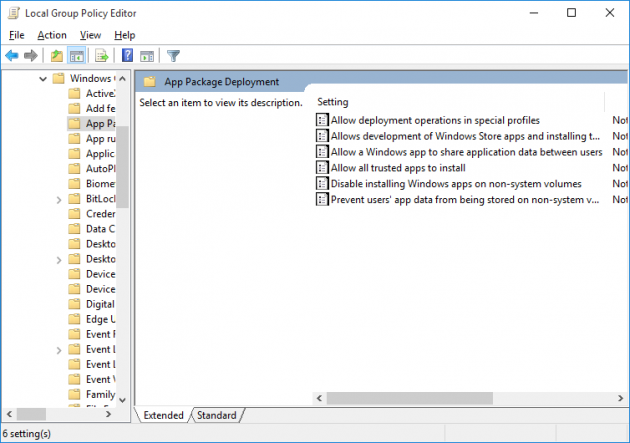
Task: Toggle the Show/Hide Action Pane icon
Action: click(x=147, y=56)
